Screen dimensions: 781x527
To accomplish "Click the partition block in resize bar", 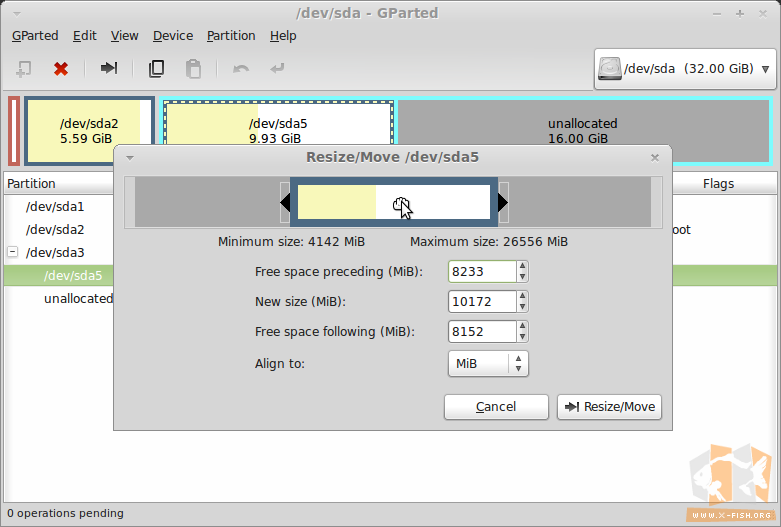I will [x=393, y=202].
